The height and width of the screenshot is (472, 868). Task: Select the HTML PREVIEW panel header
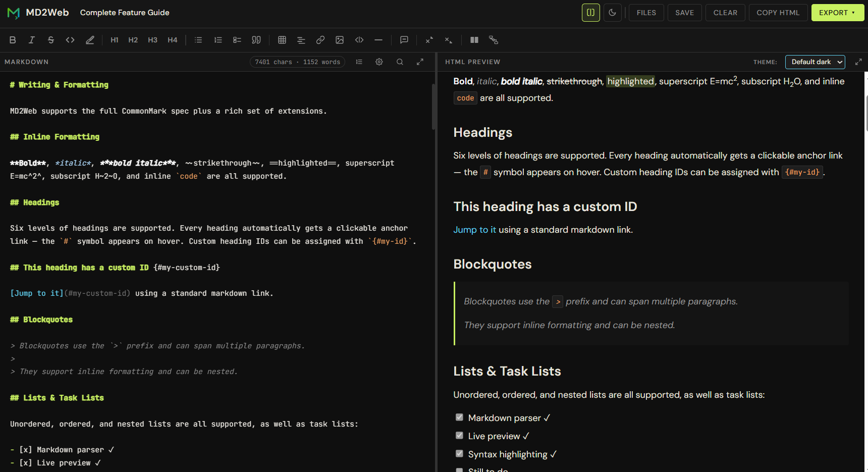[x=472, y=62]
